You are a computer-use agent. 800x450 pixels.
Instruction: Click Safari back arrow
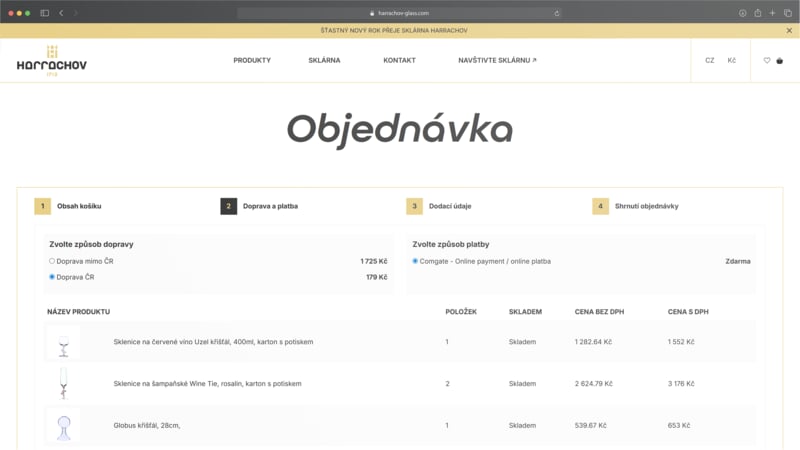[61, 13]
